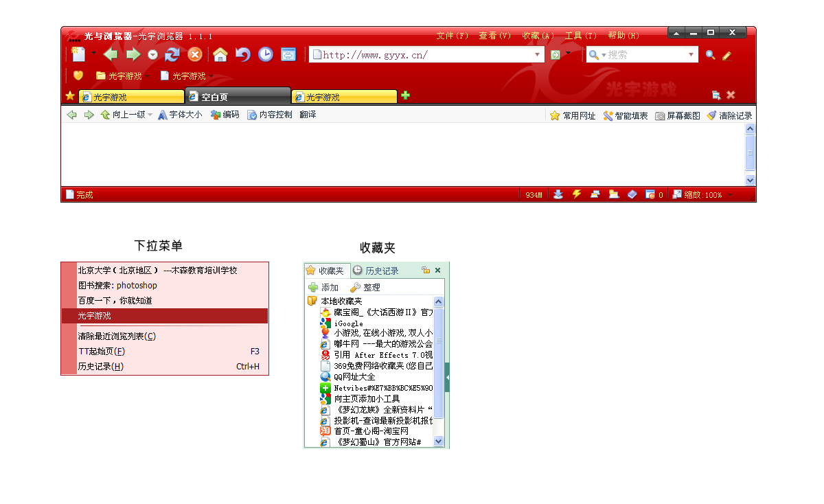Click the blue book icon in status bar
Viewport: 824px width, 504px height.
click(x=632, y=195)
